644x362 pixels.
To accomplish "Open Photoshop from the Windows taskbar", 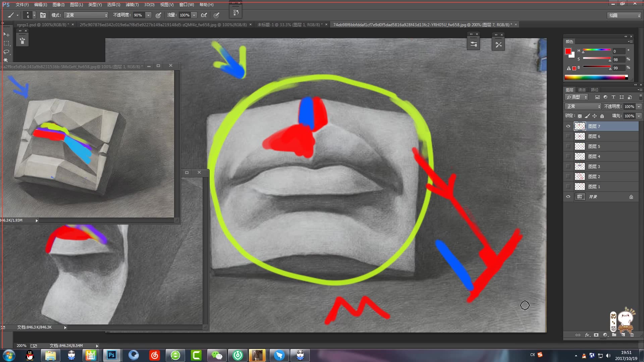I will coord(111,355).
